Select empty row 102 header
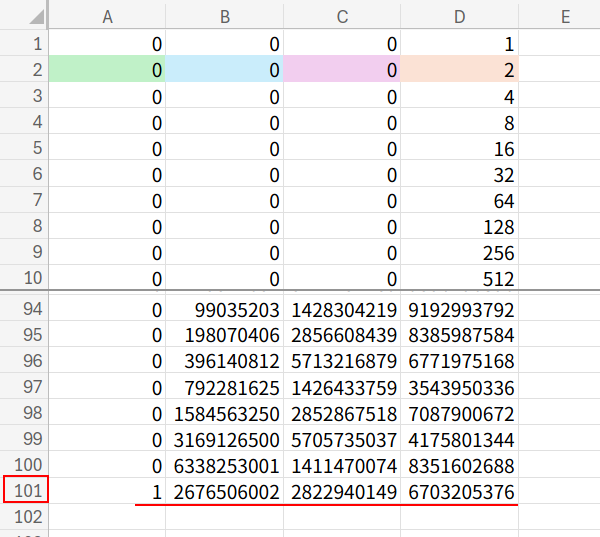Viewport: 600px width, 537px height. pyautogui.click(x=24, y=518)
